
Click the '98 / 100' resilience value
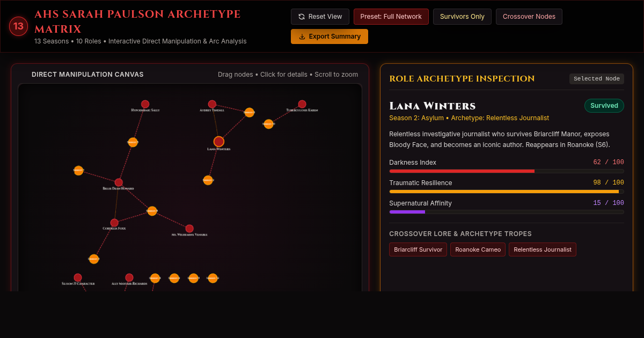[x=609, y=183]
